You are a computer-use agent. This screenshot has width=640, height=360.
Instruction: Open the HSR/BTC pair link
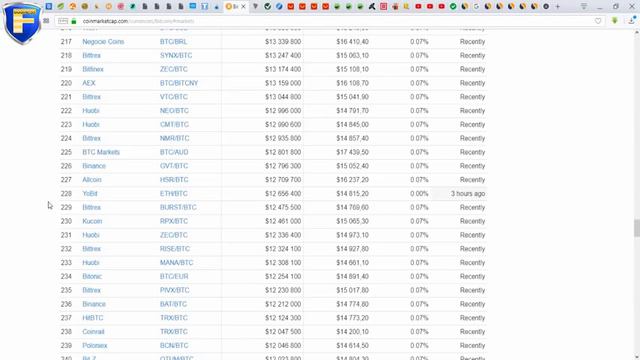coord(174,180)
